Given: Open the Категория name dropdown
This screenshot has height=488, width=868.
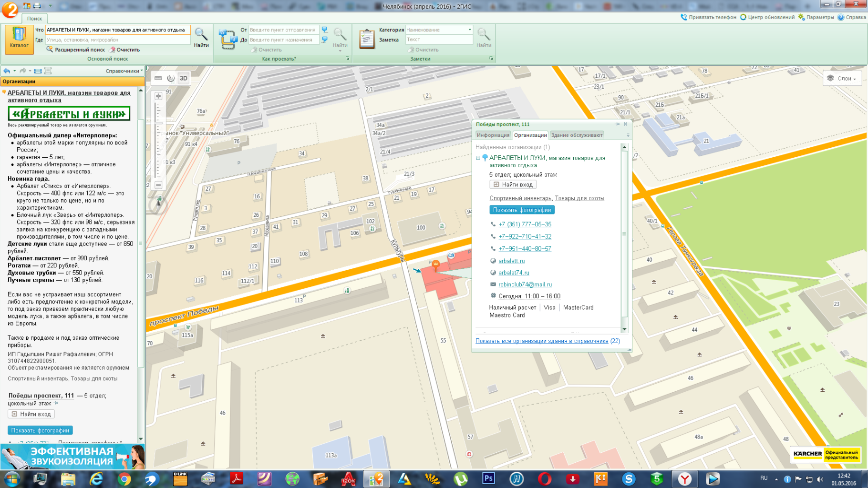Looking at the screenshot, I should 470,30.
